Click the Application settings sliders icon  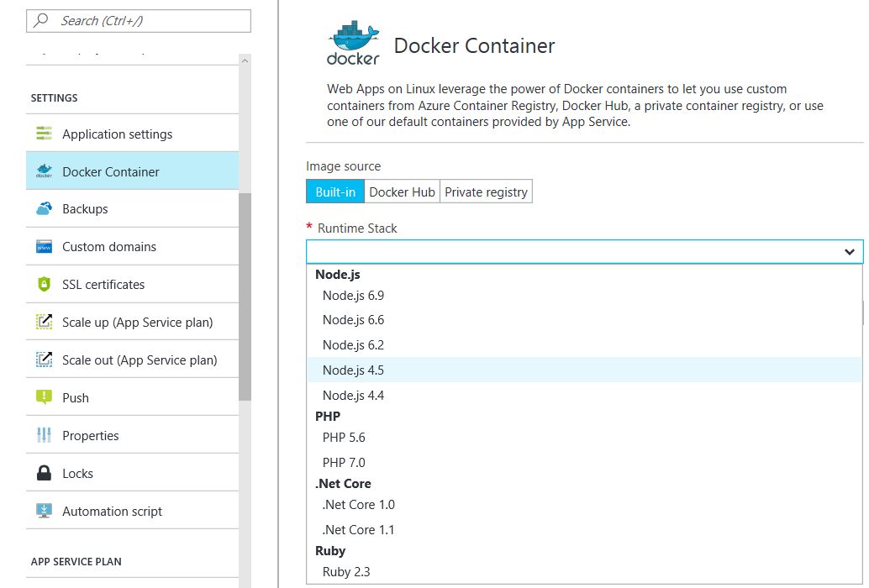point(44,134)
